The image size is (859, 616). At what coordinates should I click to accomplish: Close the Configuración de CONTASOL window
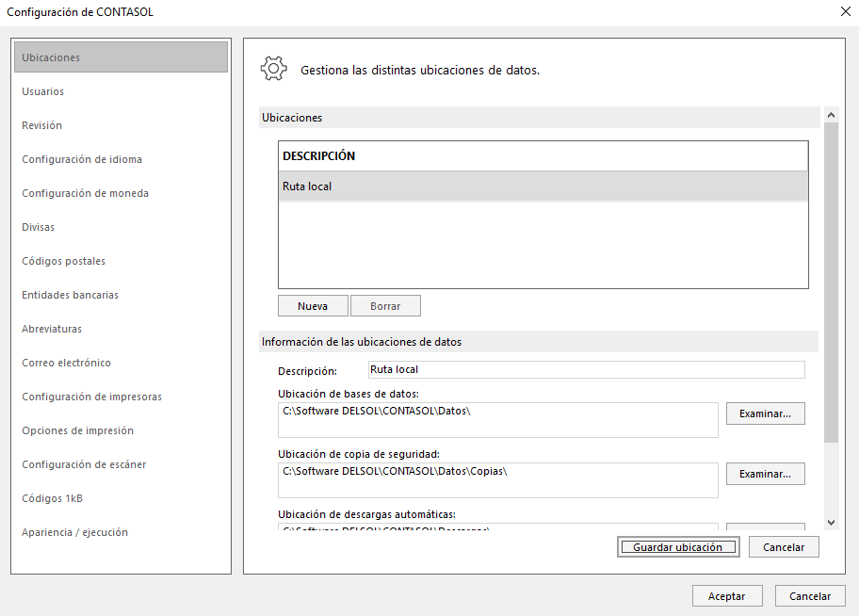click(845, 11)
